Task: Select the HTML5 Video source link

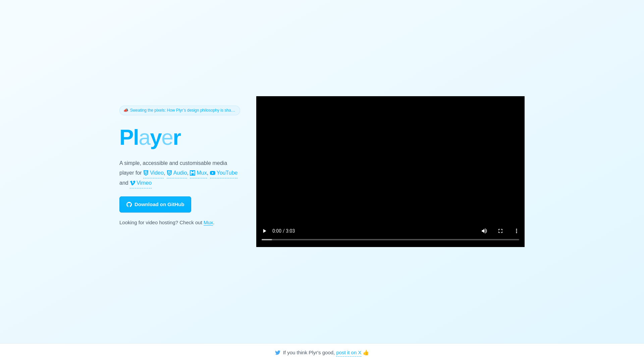Action: tap(153, 173)
